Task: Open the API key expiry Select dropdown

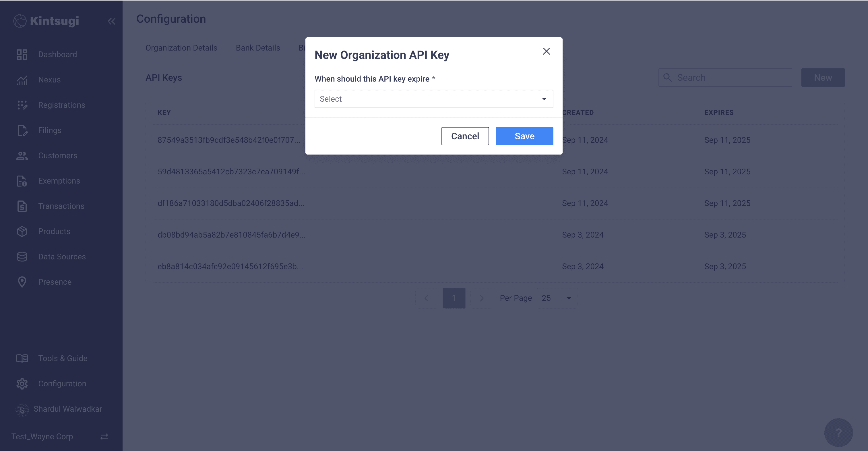Action: (x=433, y=99)
